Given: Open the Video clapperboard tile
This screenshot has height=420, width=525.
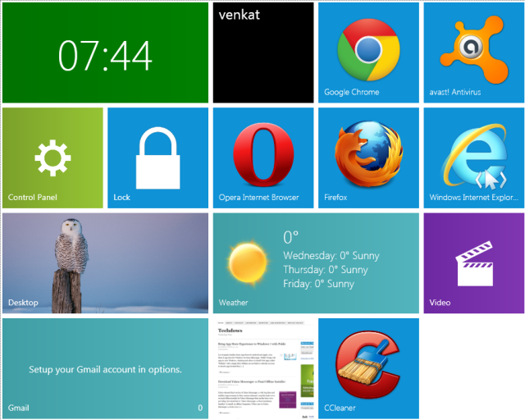Looking at the screenshot, I should (x=474, y=263).
